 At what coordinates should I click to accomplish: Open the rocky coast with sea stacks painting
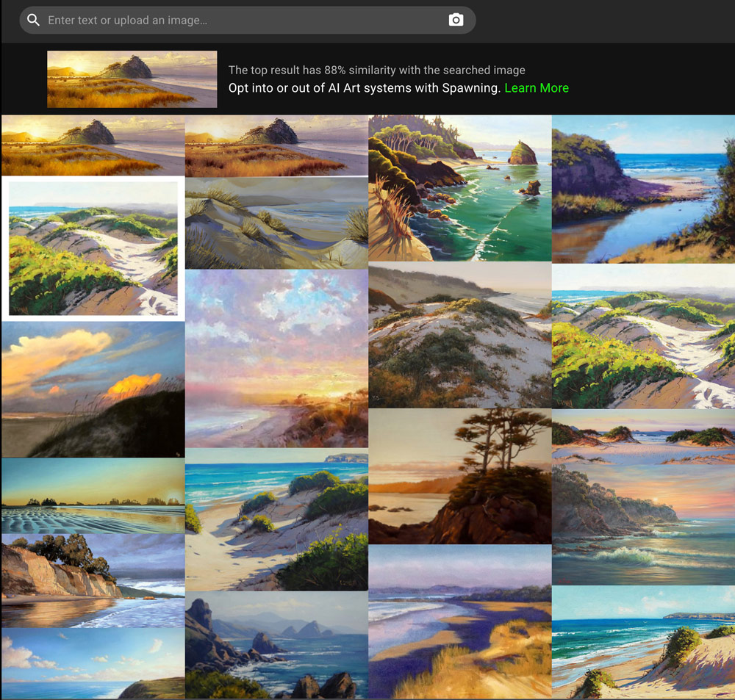pos(276,645)
